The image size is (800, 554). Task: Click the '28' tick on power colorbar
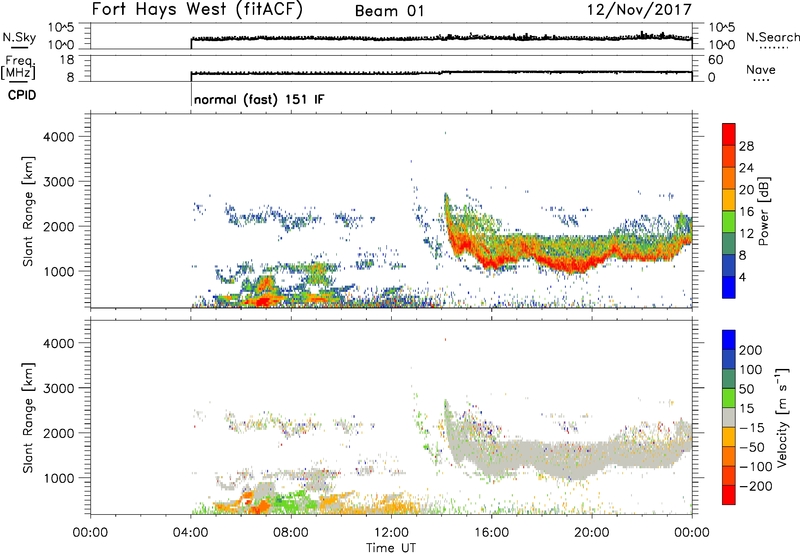pos(746,146)
